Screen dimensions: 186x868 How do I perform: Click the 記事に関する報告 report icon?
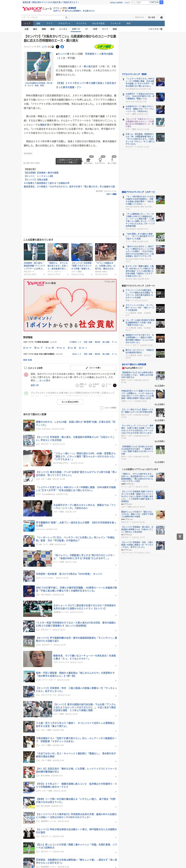tap(32, 163)
